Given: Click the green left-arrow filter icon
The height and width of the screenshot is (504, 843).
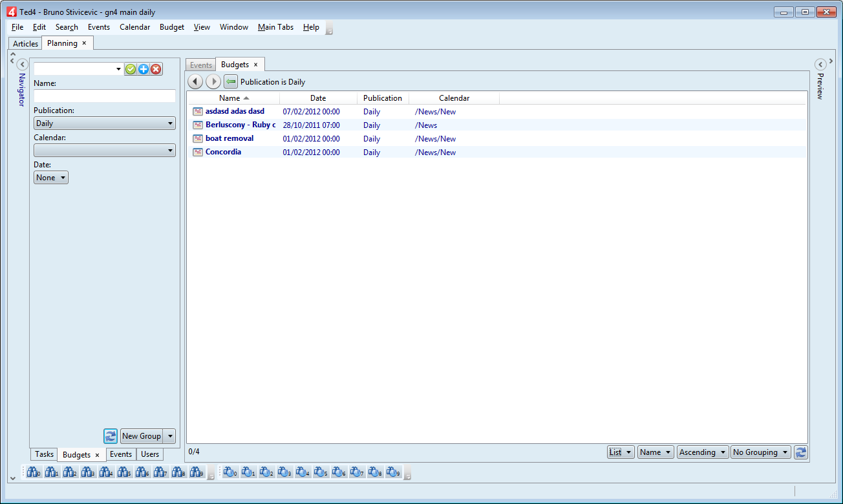Looking at the screenshot, I should click(231, 81).
